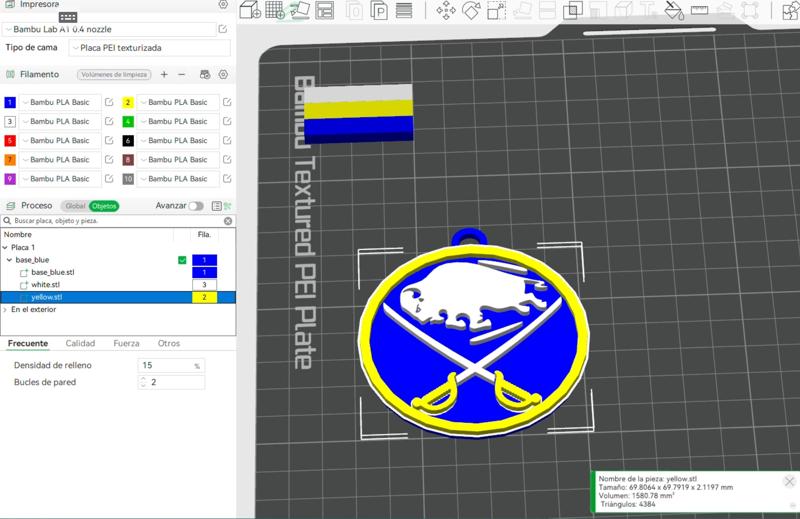Clear the object search box
800x519 pixels.
(228, 221)
